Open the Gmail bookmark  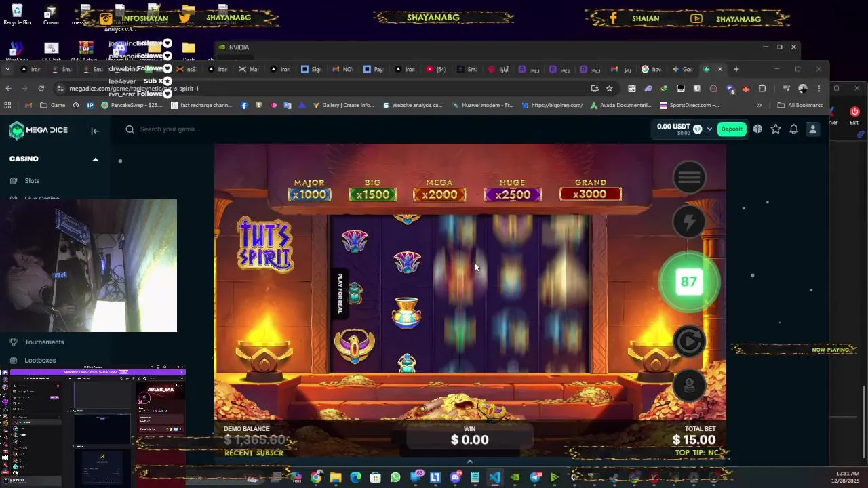28,106
